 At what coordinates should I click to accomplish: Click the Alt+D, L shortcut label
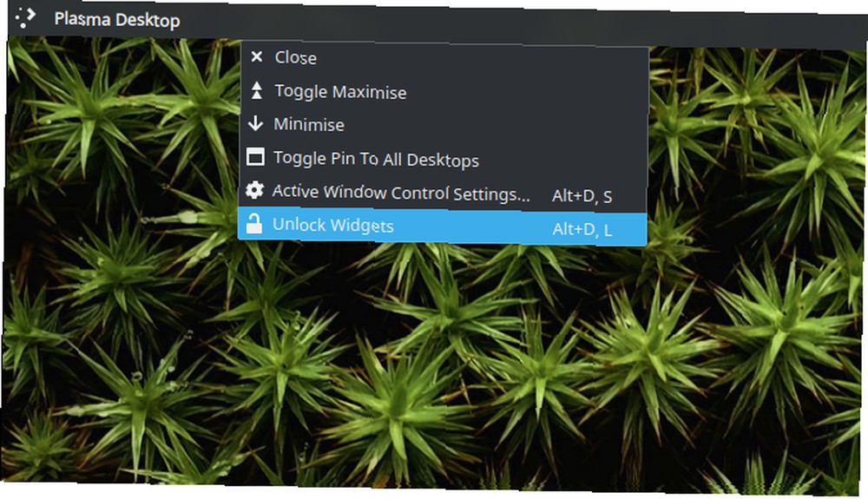[x=582, y=230]
